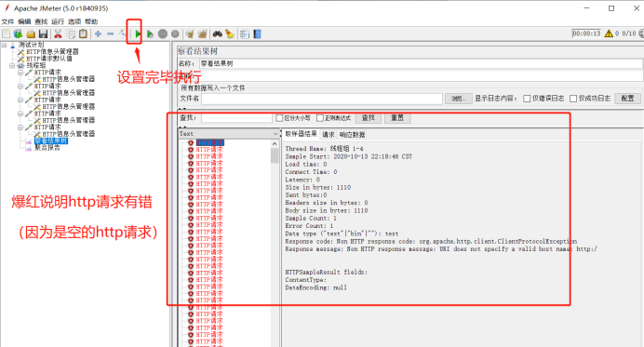Clear results with single broom icon
The height and width of the screenshot is (347, 644).
click(x=189, y=33)
